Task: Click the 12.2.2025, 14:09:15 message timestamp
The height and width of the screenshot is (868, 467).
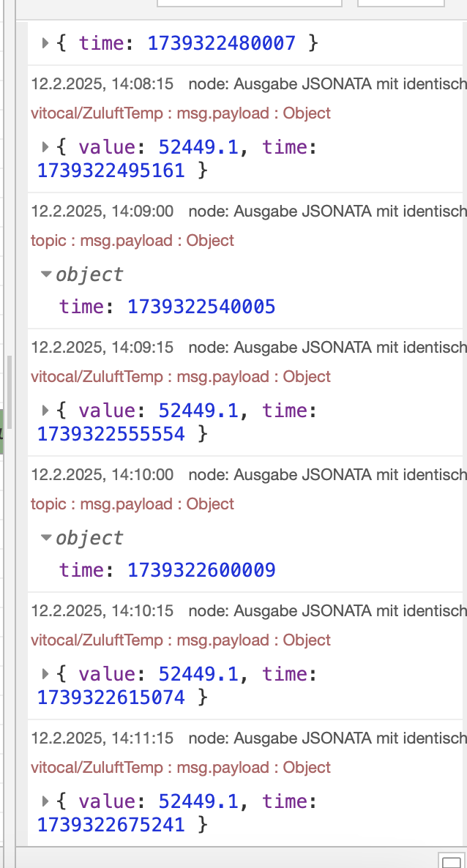Action: coord(102,348)
